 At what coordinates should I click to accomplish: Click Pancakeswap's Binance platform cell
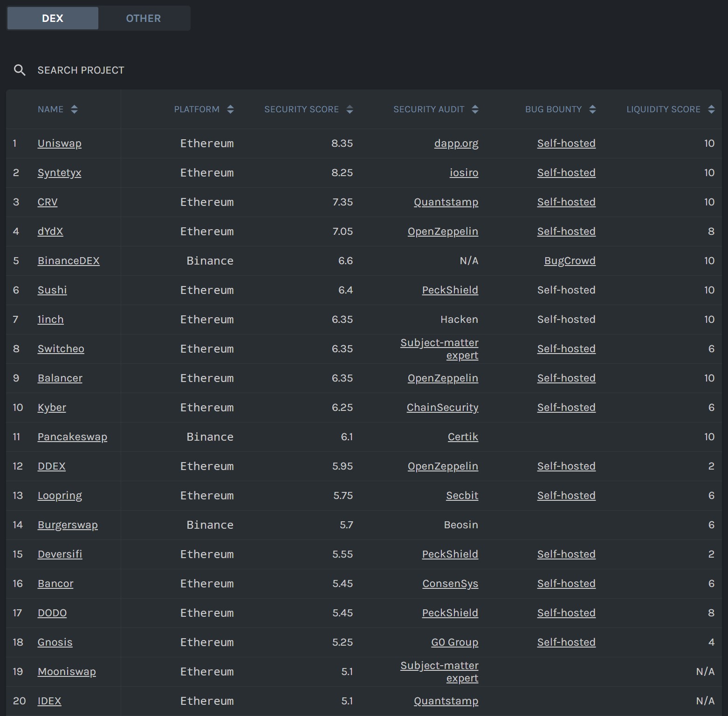tap(210, 437)
